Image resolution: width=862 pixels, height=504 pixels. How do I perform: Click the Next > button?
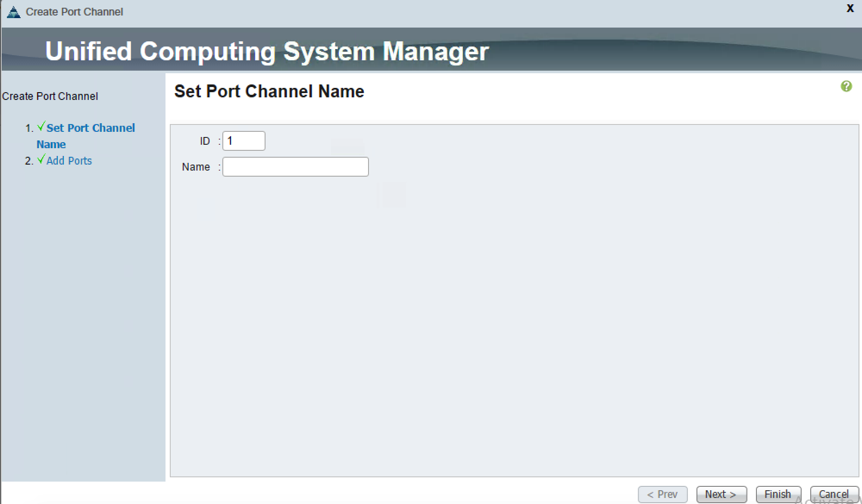point(721,494)
